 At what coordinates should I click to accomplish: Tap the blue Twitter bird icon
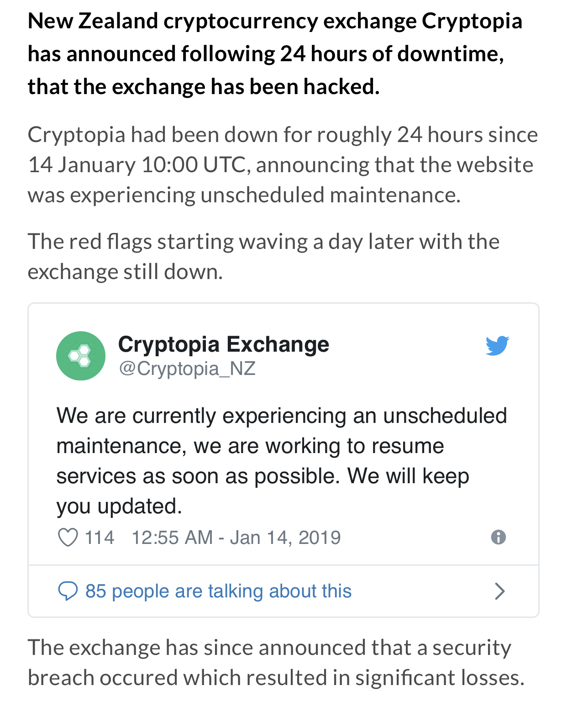coord(498,345)
